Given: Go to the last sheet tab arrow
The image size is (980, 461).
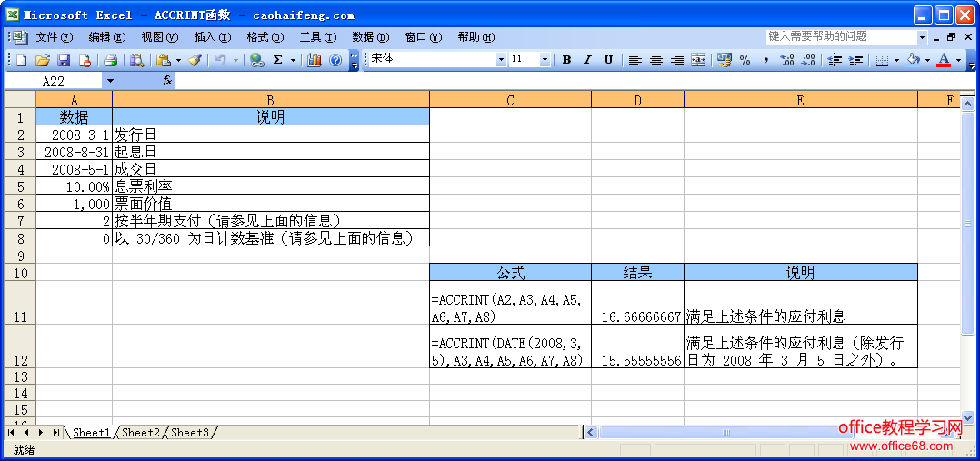Looking at the screenshot, I should click(x=57, y=432).
